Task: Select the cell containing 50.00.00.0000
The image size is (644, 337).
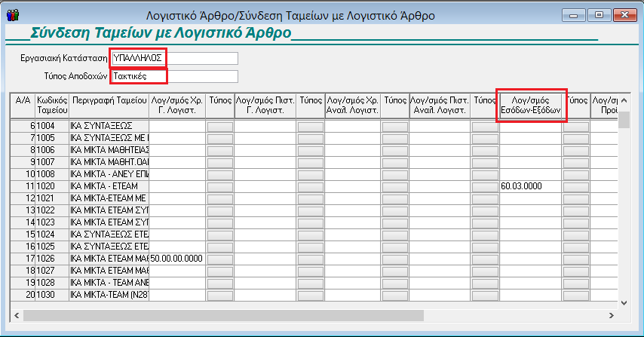Action: [x=177, y=259]
